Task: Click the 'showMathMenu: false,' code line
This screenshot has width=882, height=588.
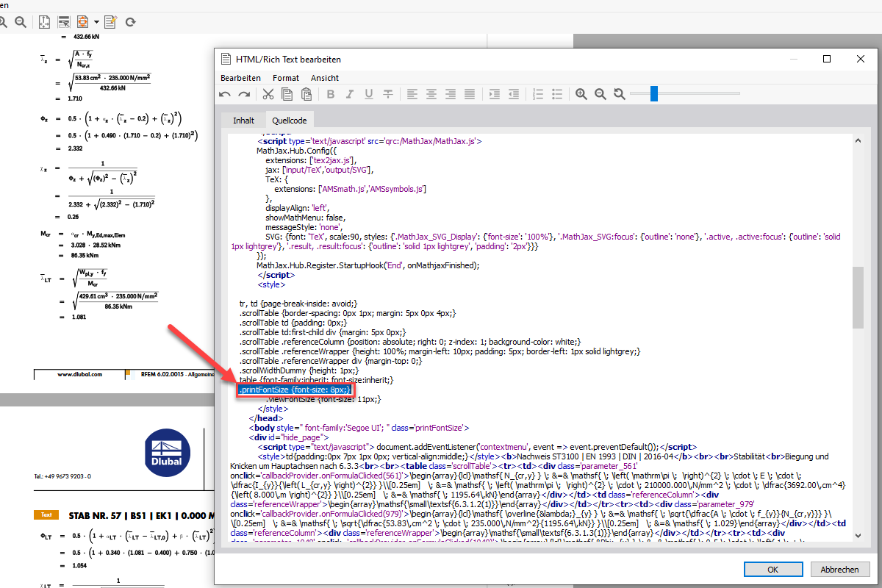Action: (x=305, y=218)
